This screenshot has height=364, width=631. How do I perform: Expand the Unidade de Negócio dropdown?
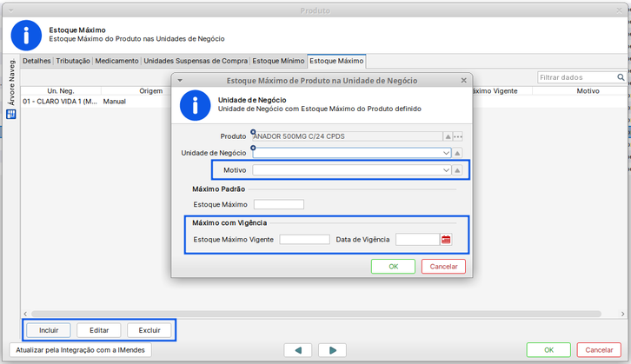tap(446, 153)
